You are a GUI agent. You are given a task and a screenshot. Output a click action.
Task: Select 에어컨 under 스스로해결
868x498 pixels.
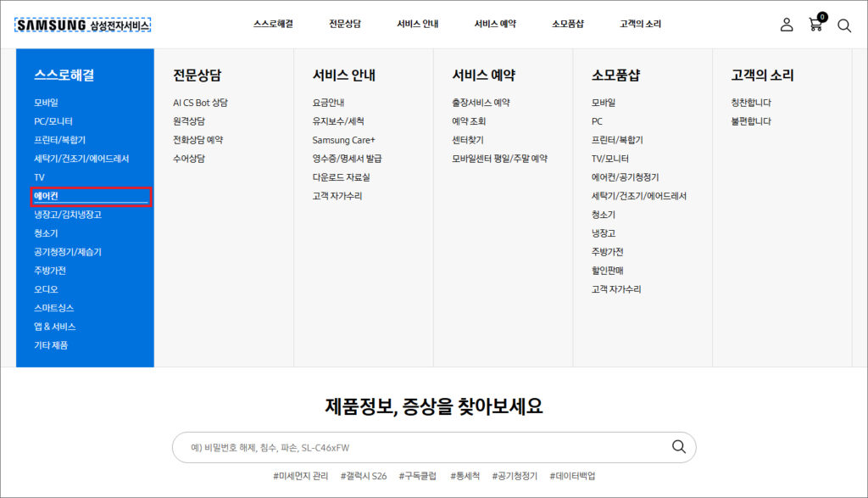click(46, 197)
